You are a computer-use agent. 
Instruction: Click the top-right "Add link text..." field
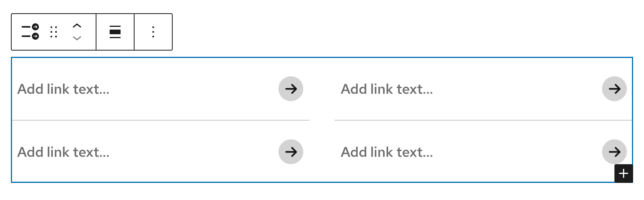click(387, 89)
